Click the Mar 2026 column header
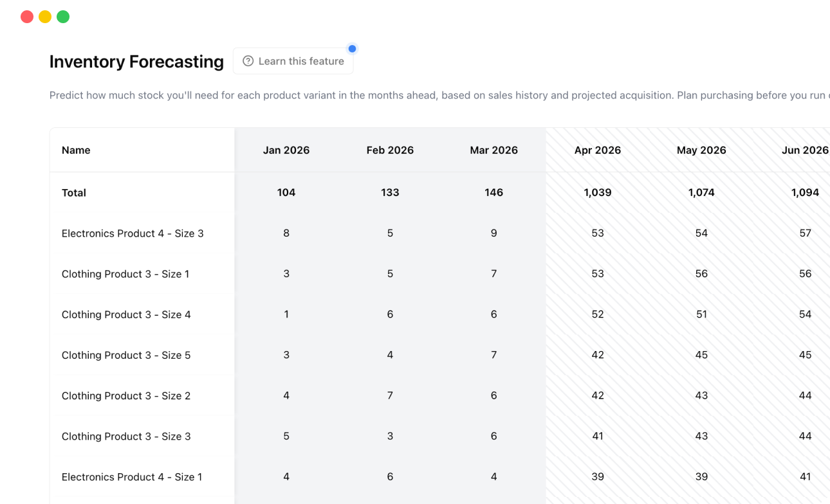Image resolution: width=830 pixels, height=504 pixels. click(x=493, y=150)
